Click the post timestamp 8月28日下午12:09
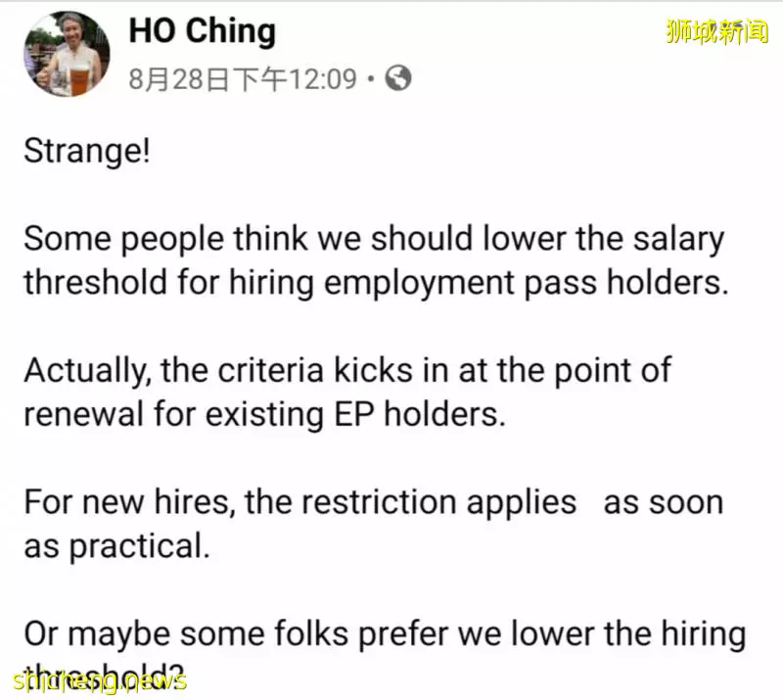The image size is (783, 700). point(243,79)
